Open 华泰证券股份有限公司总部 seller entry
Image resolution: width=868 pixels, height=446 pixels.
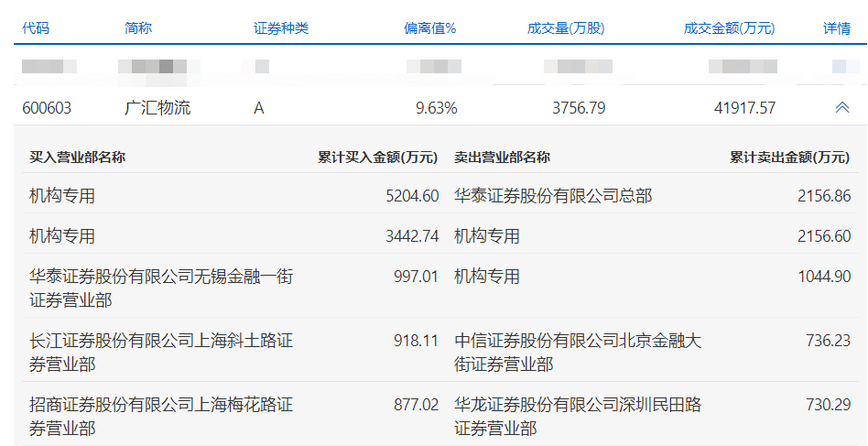553,196
